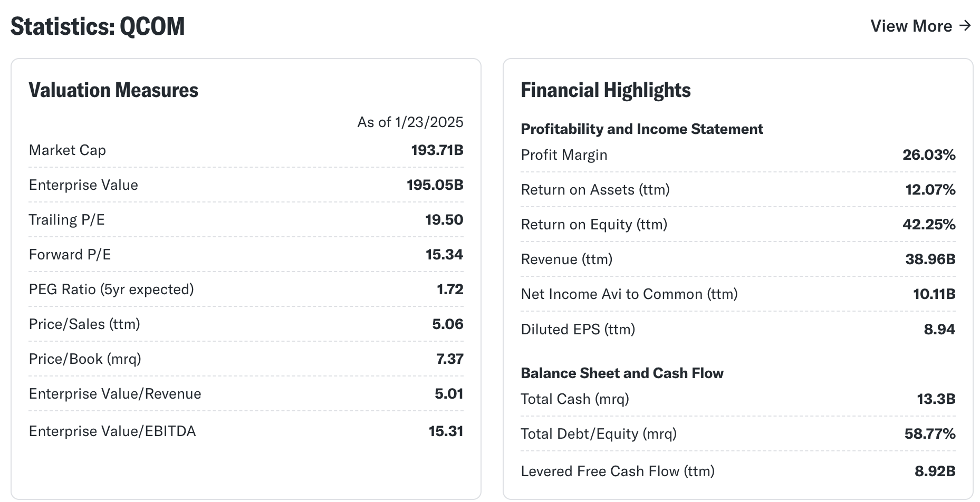Click the Forward P/E label
This screenshot has height=502, width=980.
pyautogui.click(x=70, y=255)
